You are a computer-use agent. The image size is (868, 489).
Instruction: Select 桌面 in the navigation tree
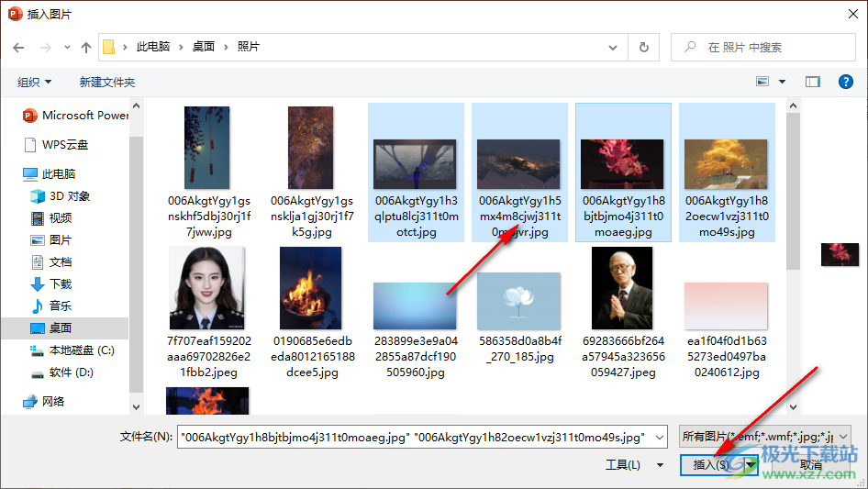[65, 328]
